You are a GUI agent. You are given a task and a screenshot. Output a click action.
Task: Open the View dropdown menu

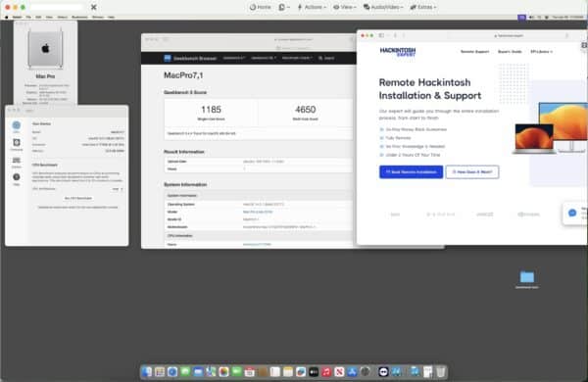pyautogui.click(x=345, y=7)
